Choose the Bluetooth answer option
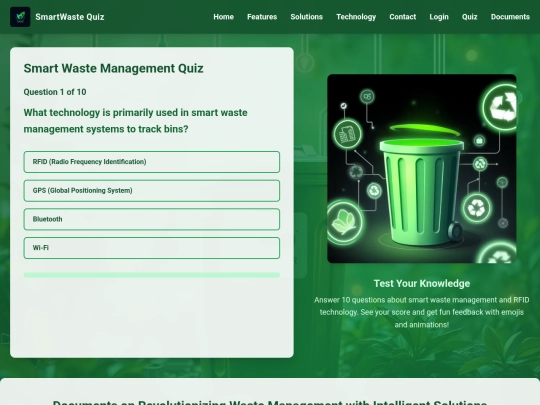Image resolution: width=540 pixels, height=405 pixels. tap(152, 219)
